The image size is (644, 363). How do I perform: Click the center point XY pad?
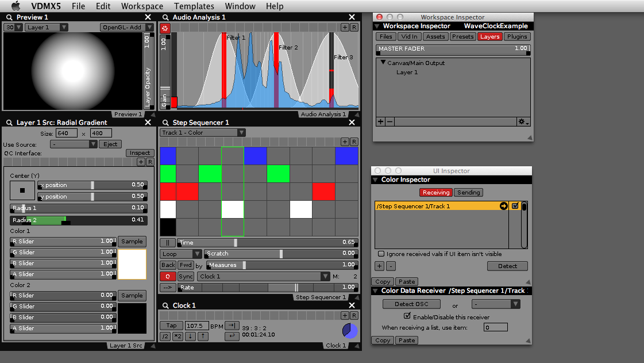pyautogui.click(x=22, y=190)
